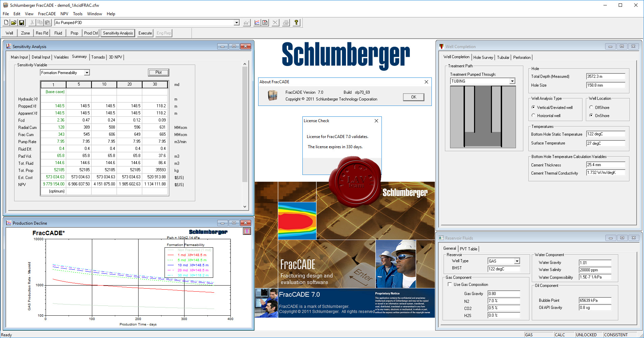Open the Tools menu
644x338 pixels.
pyautogui.click(x=78, y=14)
